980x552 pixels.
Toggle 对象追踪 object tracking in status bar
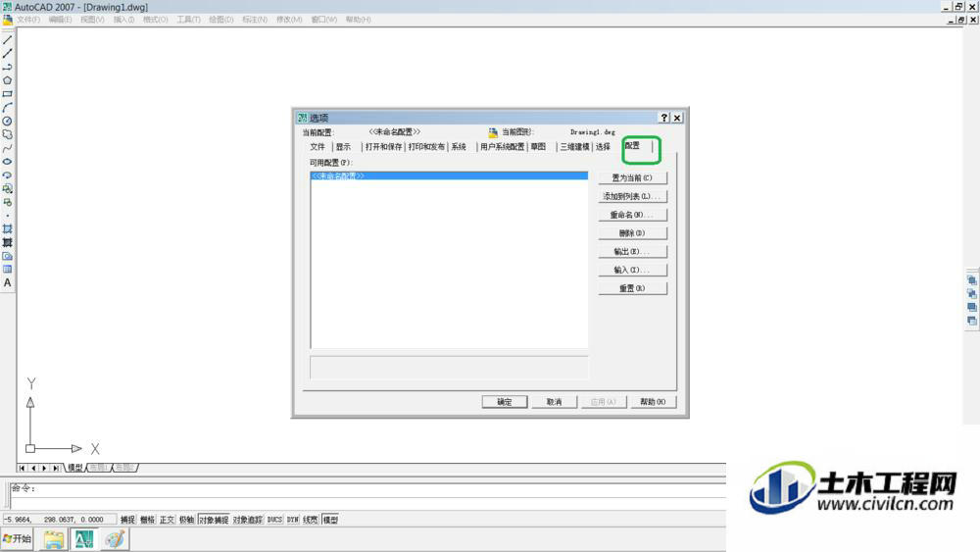click(248, 520)
